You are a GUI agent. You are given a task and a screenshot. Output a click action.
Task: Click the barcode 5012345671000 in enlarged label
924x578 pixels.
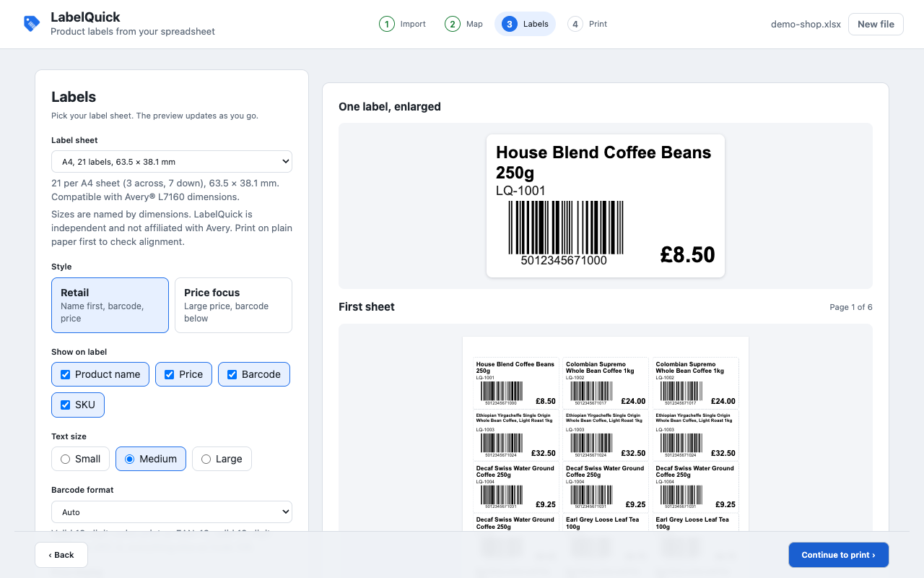coord(565,233)
